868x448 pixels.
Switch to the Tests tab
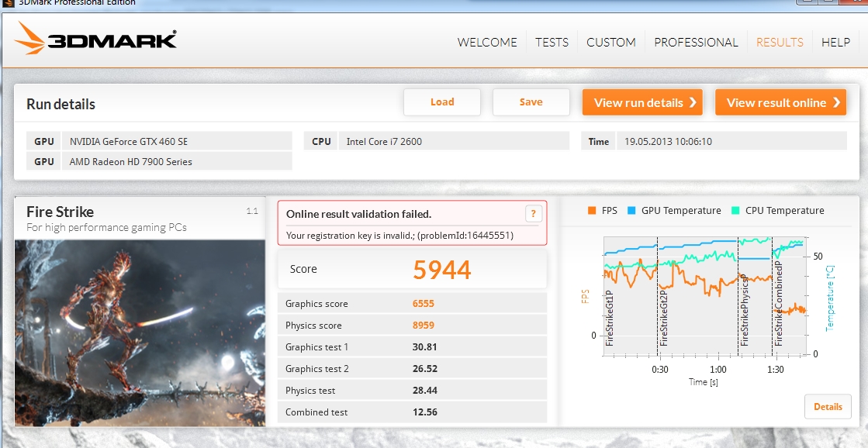coord(552,43)
